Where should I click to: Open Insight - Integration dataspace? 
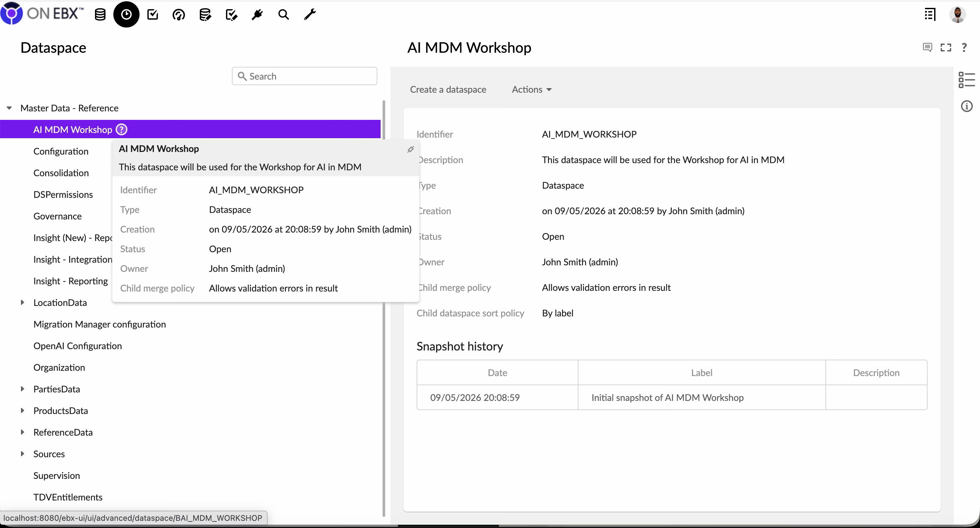[73, 259]
